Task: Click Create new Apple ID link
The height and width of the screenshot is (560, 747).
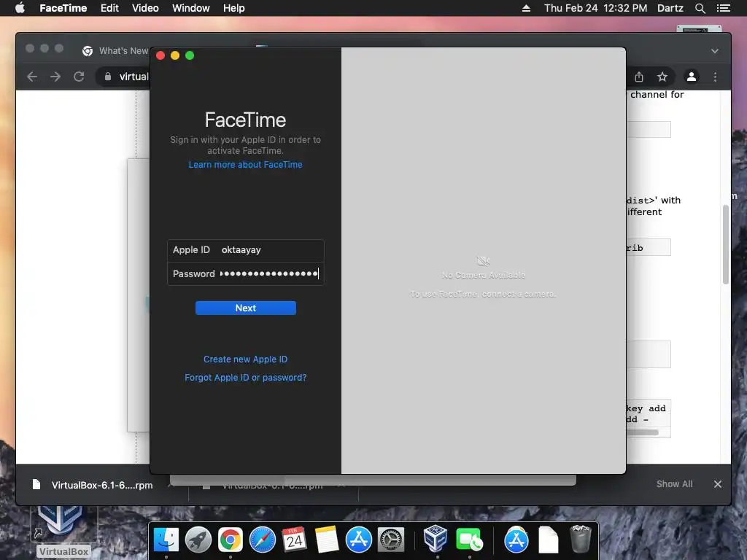Action: (x=245, y=359)
